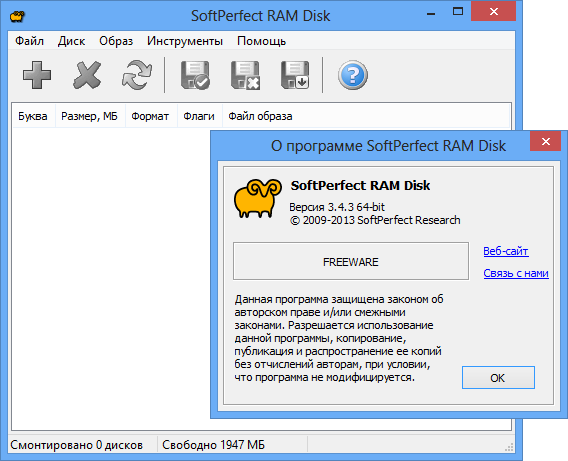Screen dimensions: 568x461
Task: Click the X icon to remove disk
Action: (x=87, y=75)
